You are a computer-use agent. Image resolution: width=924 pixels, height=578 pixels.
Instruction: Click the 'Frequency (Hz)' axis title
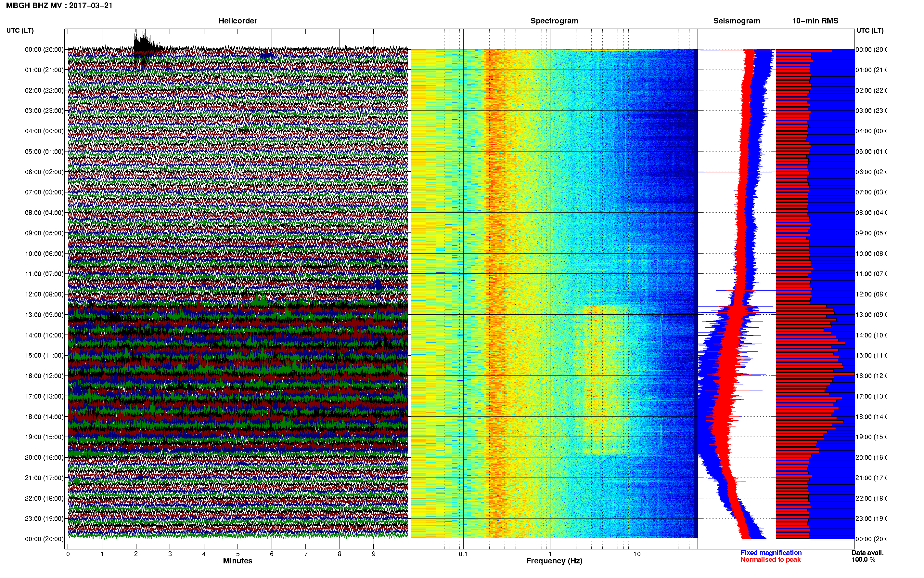pos(554,561)
